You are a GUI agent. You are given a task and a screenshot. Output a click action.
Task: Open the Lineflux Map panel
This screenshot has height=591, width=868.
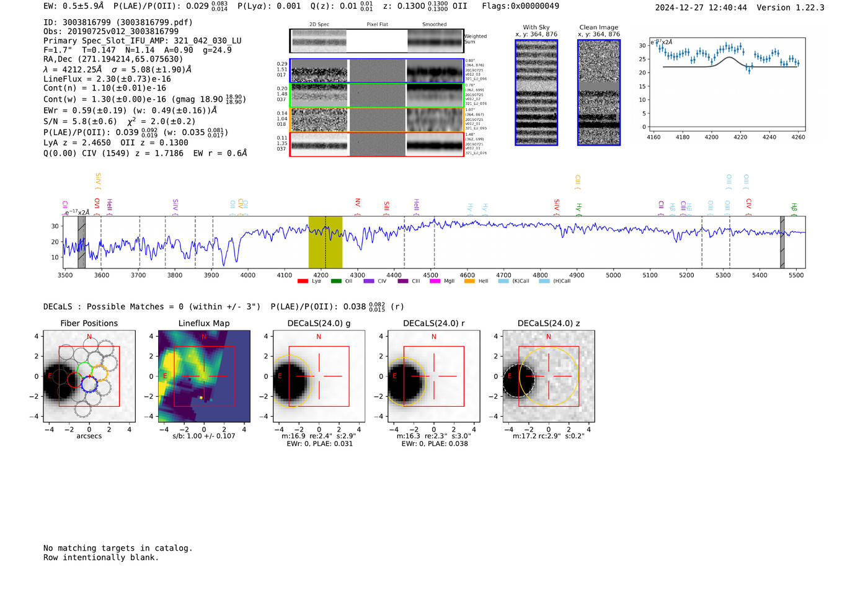pyautogui.click(x=204, y=376)
